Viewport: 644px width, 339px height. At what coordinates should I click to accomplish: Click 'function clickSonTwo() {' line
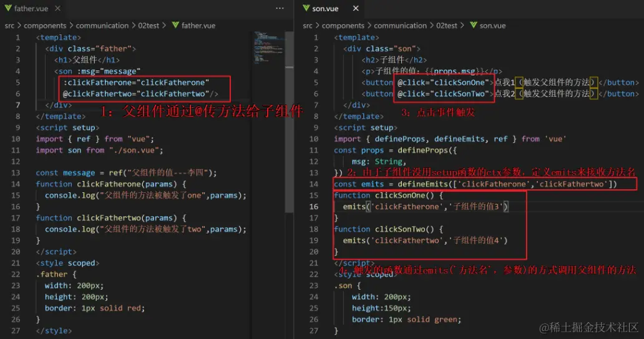[x=389, y=229]
